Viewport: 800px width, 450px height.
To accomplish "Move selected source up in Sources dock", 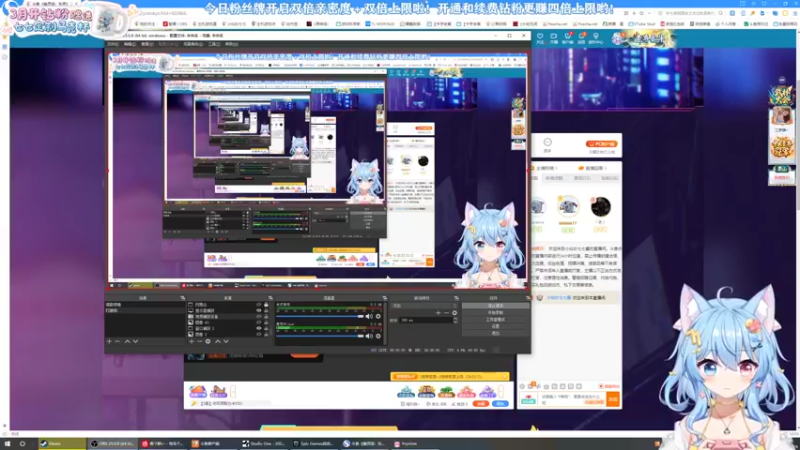I will pyautogui.click(x=217, y=341).
